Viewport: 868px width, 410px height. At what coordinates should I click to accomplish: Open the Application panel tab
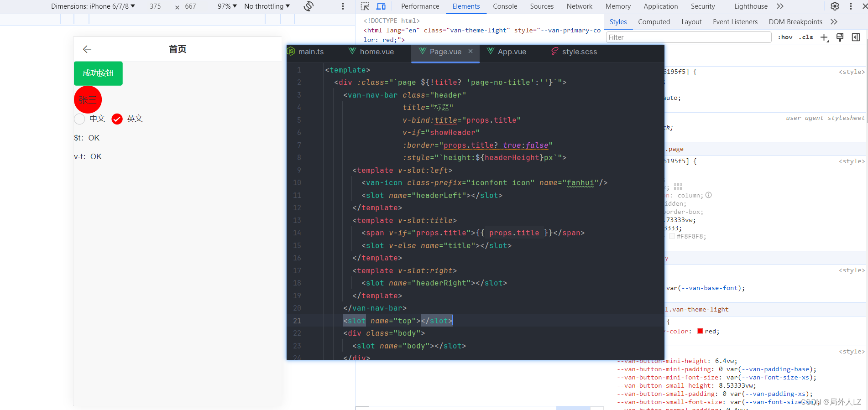(660, 6)
